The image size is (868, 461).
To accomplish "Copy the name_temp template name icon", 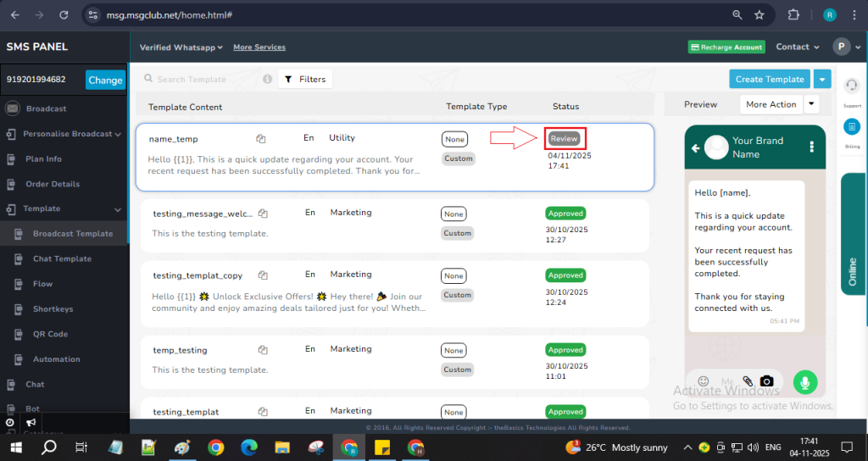I will [x=262, y=138].
